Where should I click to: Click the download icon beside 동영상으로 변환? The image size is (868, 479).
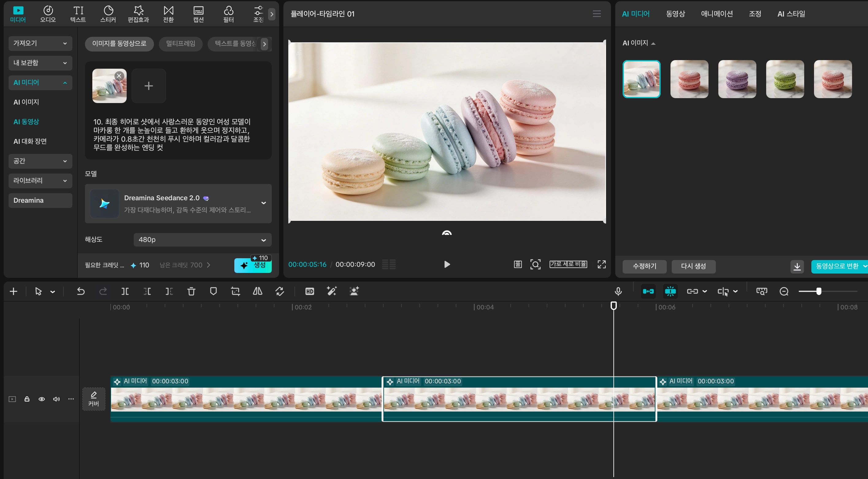coord(797,266)
